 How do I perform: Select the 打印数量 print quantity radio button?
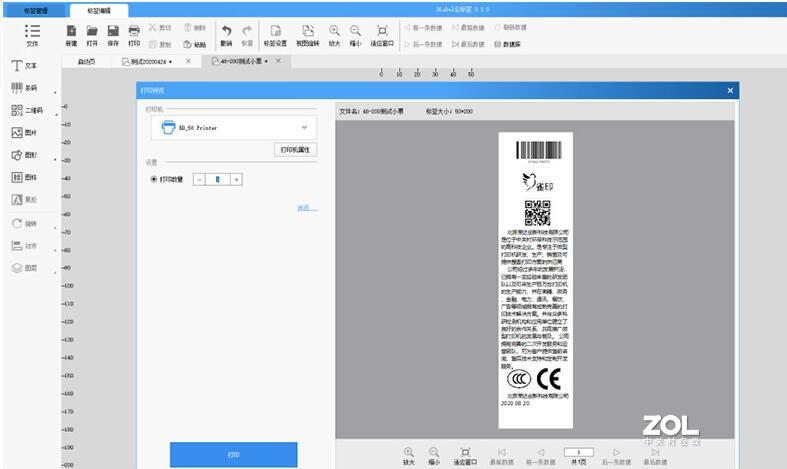pos(154,179)
